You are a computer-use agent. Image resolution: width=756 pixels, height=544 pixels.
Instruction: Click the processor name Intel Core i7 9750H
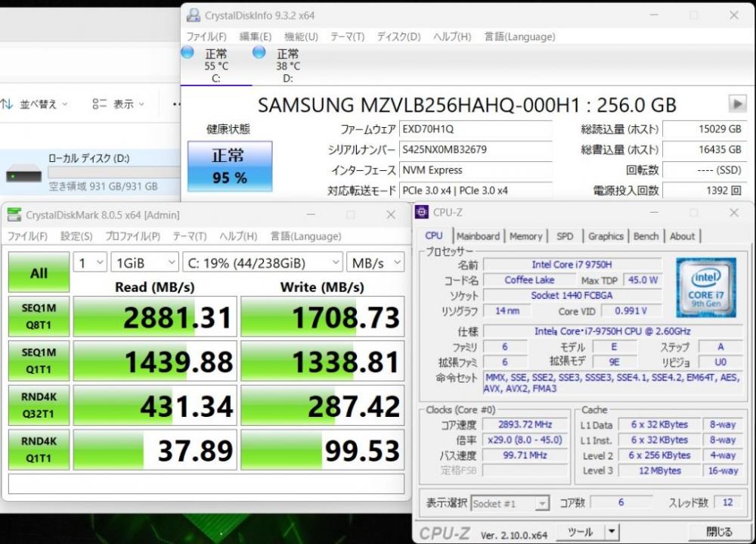(572, 265)
